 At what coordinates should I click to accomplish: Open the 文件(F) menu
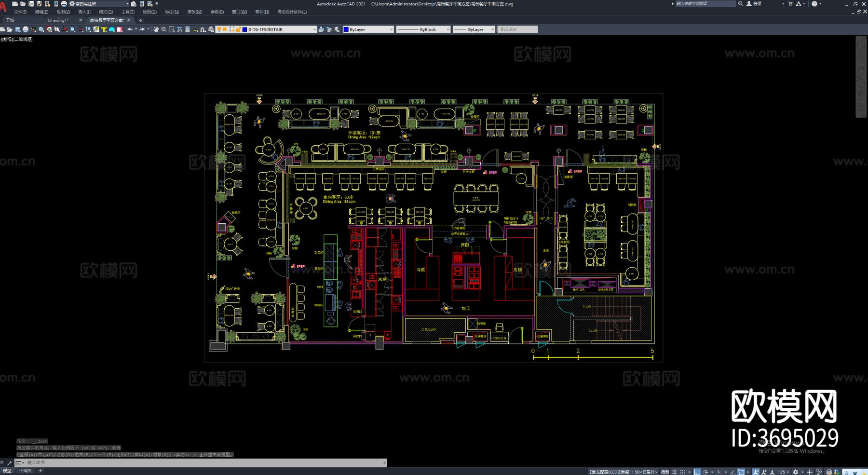click(x=20, y=12)
